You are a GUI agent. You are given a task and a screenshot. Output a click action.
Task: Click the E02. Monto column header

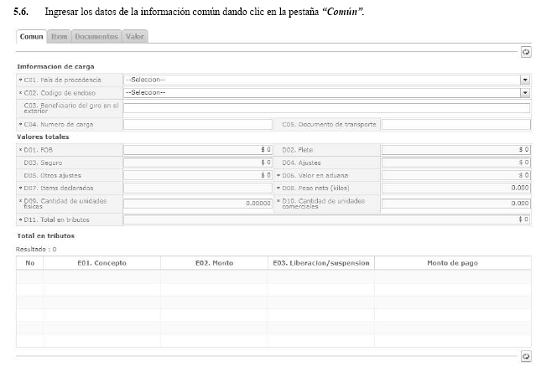tap(214, 263)
